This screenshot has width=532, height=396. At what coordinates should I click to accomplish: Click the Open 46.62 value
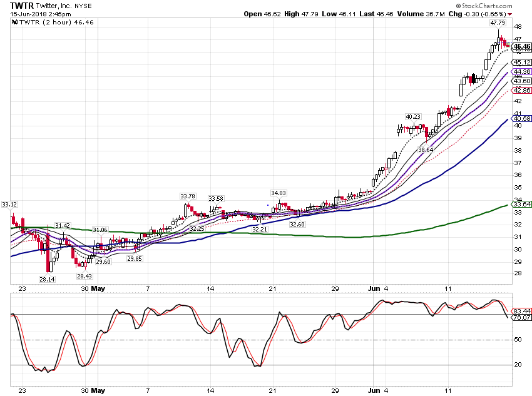[262, 14]
